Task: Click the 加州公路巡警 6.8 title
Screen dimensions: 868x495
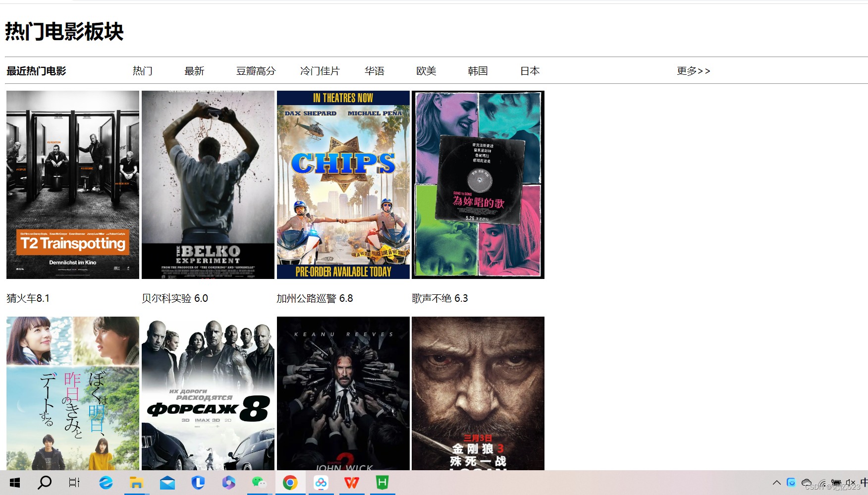Action: 315,298
